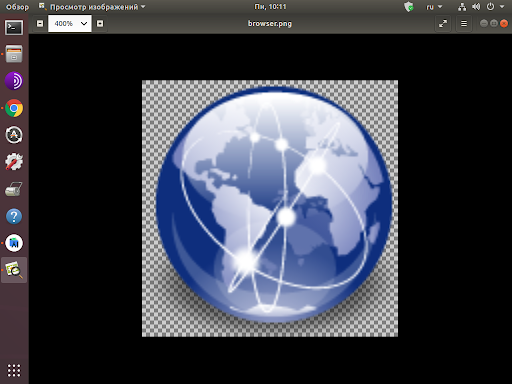
Task: Zoom in with the plus button
Action: coord(100,24)
